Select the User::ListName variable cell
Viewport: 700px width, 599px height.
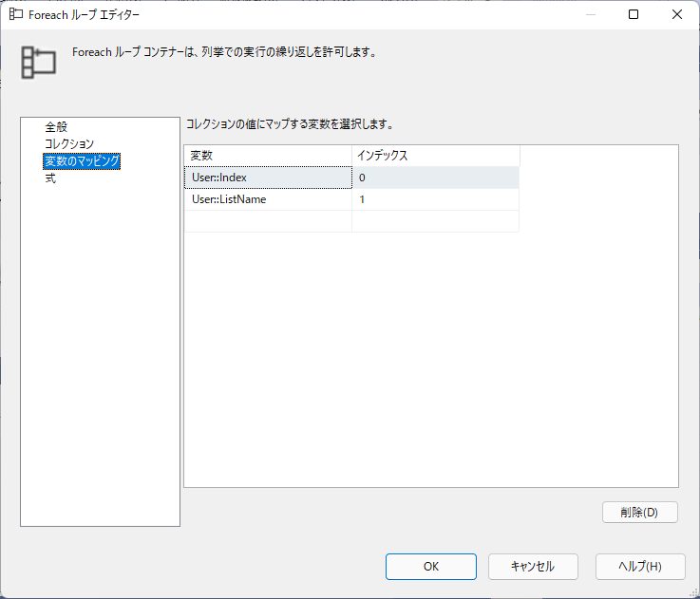point(268,199)
